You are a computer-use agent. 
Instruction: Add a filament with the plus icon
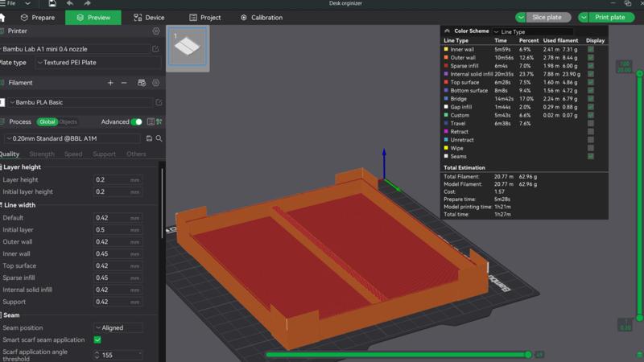(110, 83)
